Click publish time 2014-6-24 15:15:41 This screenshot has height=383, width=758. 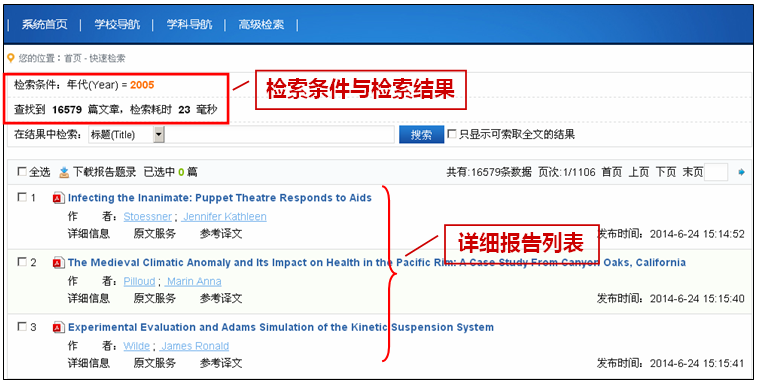(x=697, y=364)
